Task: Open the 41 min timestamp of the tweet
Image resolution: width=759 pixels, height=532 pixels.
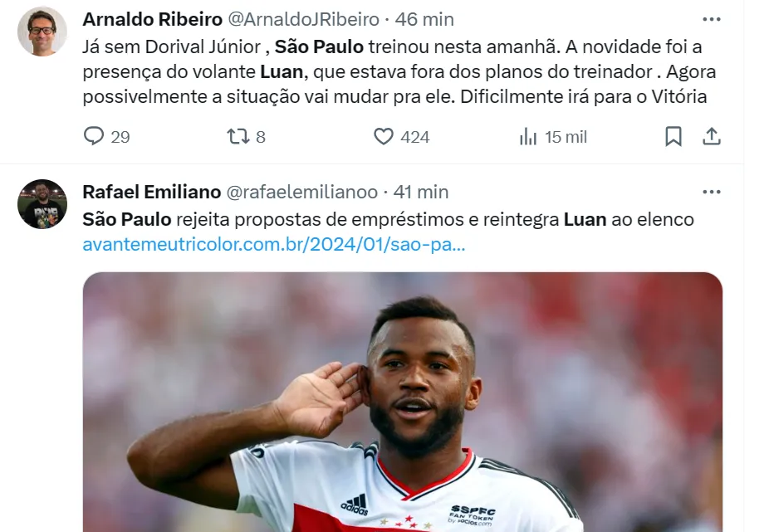Action: tap(421, 192)
